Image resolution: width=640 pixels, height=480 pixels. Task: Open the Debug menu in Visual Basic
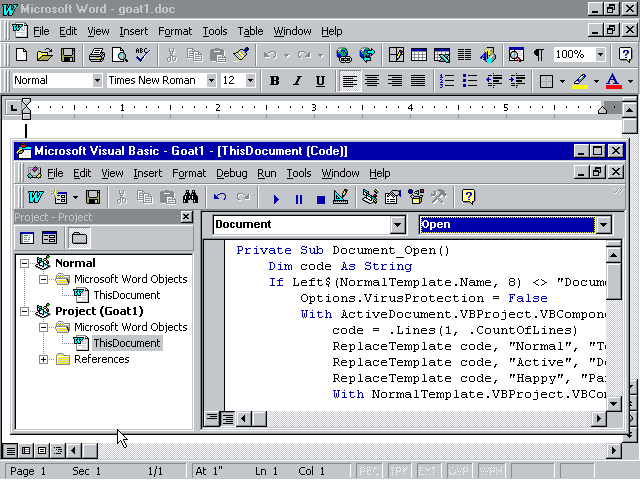tap(231, 173)
